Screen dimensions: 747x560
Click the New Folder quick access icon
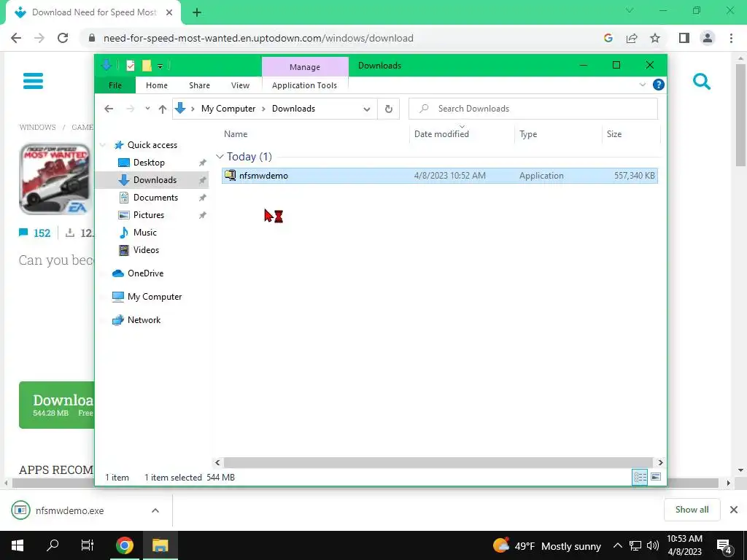(147, 66)
